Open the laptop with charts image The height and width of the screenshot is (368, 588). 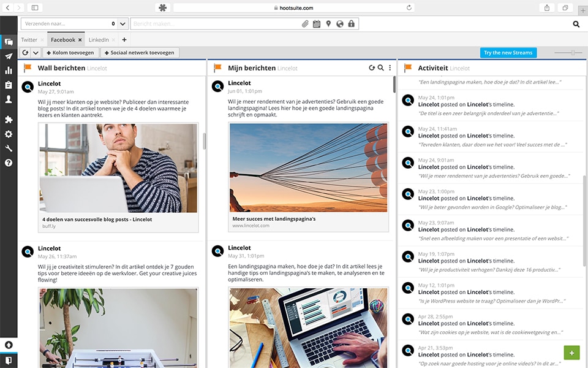point(308,328)
